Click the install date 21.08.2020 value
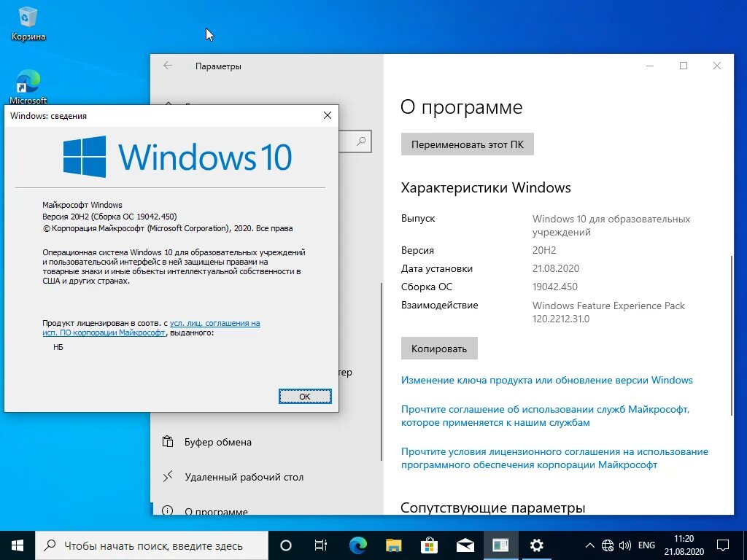747x560 pixels. click(x=555, y=268)
